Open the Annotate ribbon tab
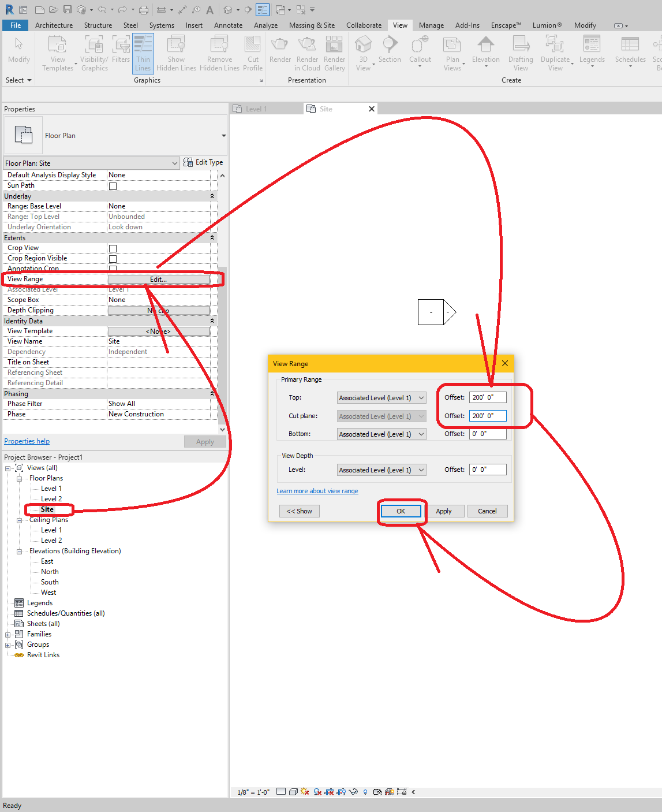The image size is (662, 812). click(x=228, y=25)
